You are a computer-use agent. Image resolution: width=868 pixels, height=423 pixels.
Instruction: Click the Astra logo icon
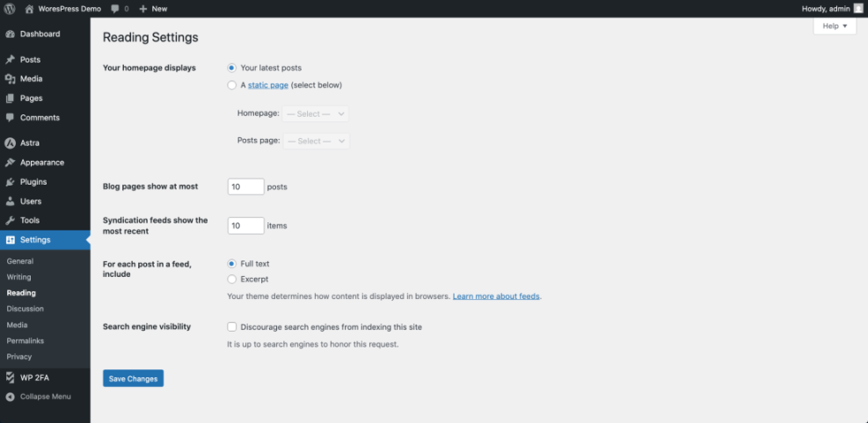tap(10, 142)
